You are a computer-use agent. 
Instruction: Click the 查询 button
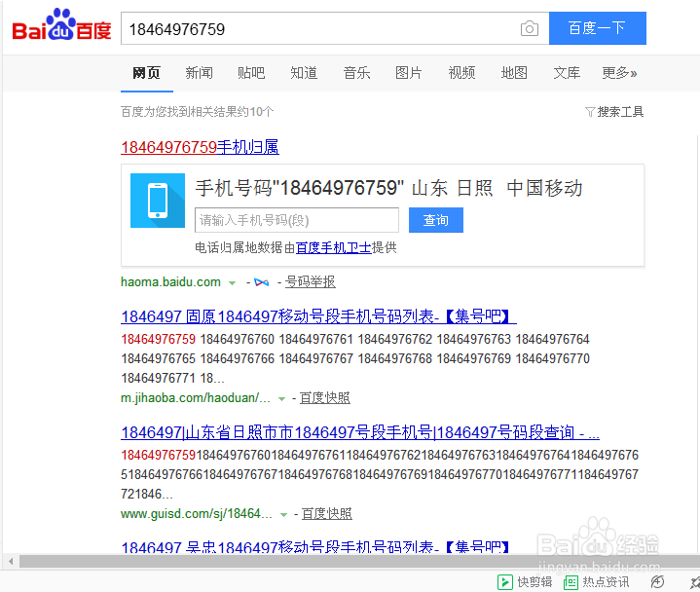pyautogui.click(x=436, y=220)
